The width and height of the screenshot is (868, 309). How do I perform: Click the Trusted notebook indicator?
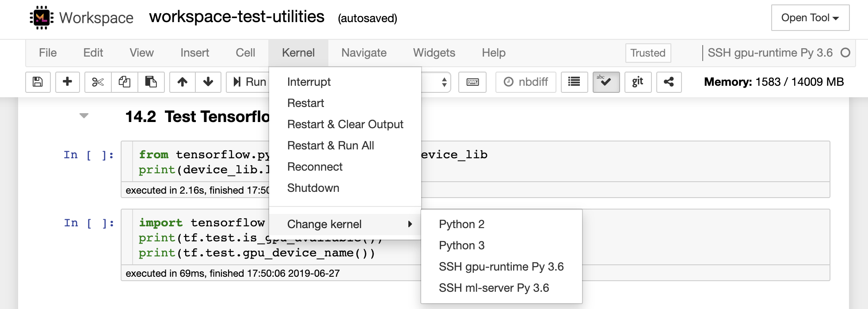[648, 53]
